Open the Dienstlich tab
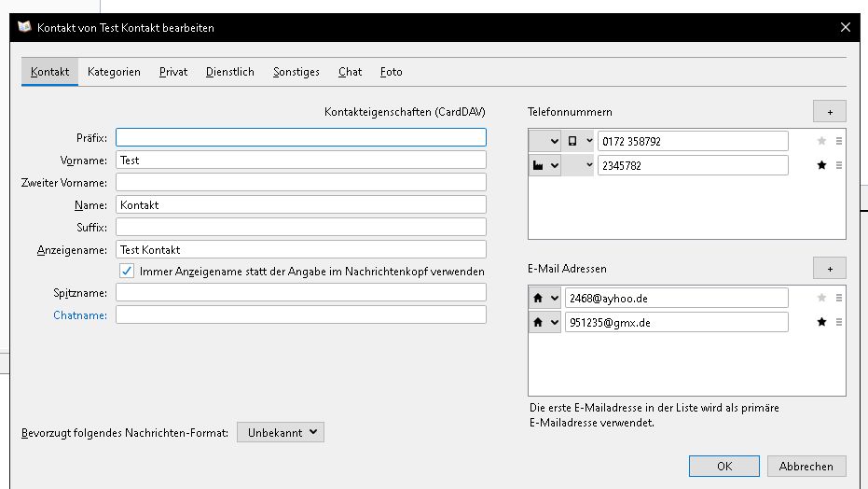This screenshot has width=868, height=489. click(230, 72)
